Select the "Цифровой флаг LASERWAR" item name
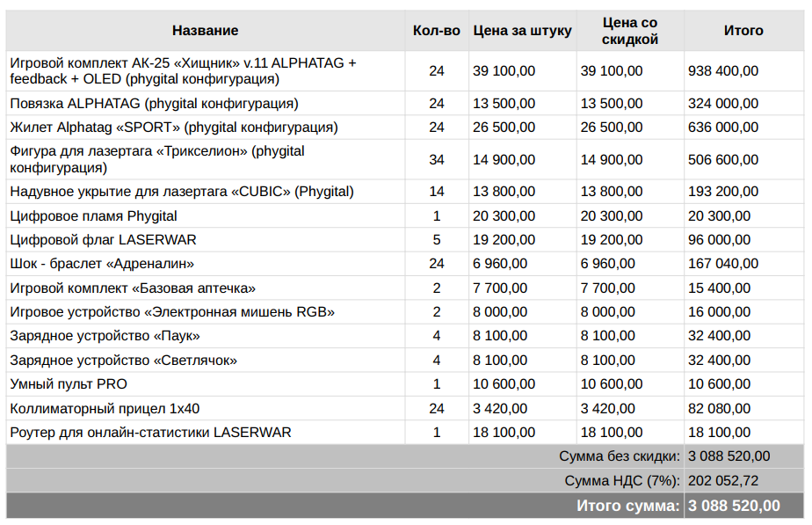812x525 pixels. coord(103,240)
